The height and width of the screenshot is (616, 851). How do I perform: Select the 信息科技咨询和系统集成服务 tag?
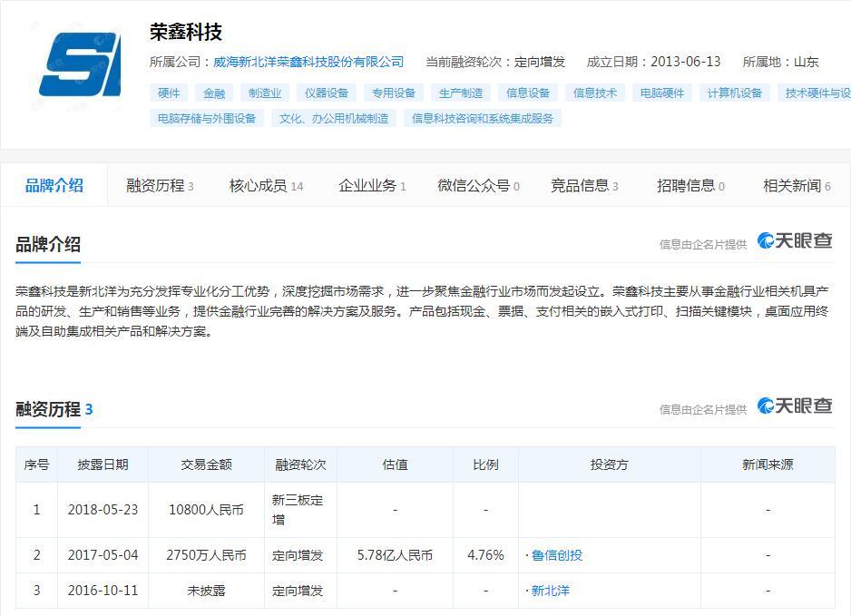click(483, 117)
